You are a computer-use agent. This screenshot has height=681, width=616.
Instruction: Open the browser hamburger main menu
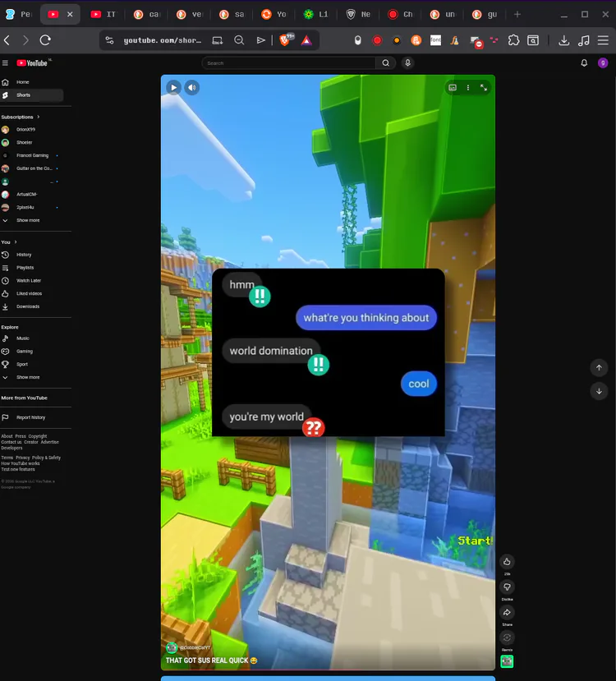tap(603, 40)
